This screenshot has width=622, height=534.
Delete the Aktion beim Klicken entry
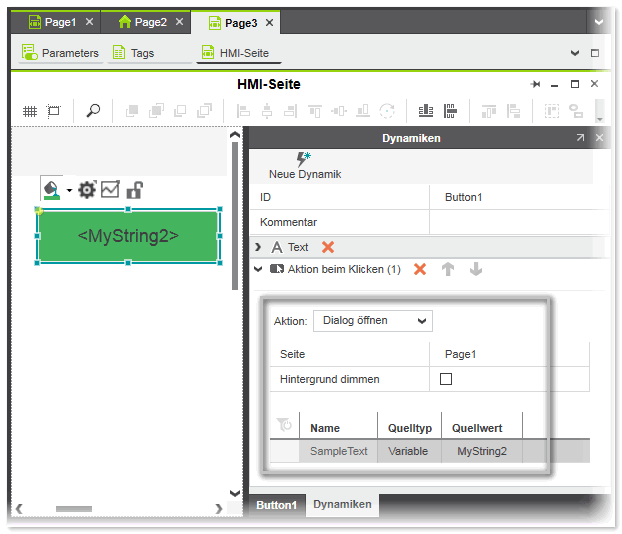click(x=420, y=269)
